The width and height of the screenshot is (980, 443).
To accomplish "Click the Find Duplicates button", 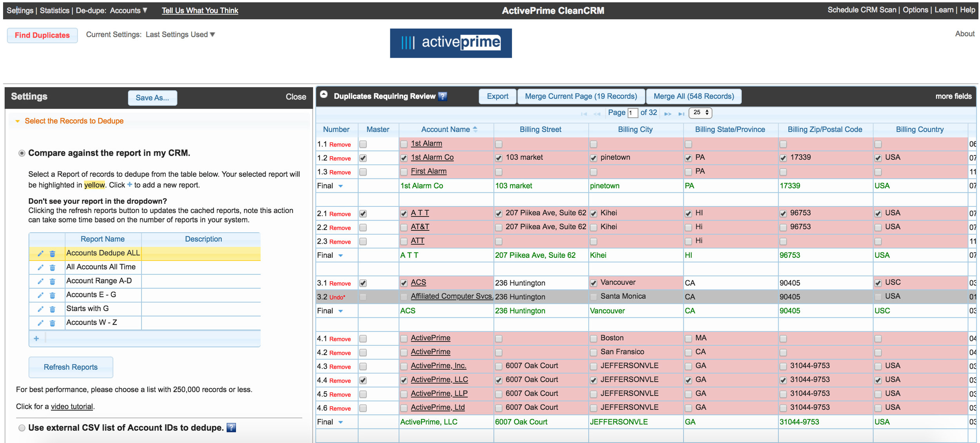I will click(x=42, y=35).
